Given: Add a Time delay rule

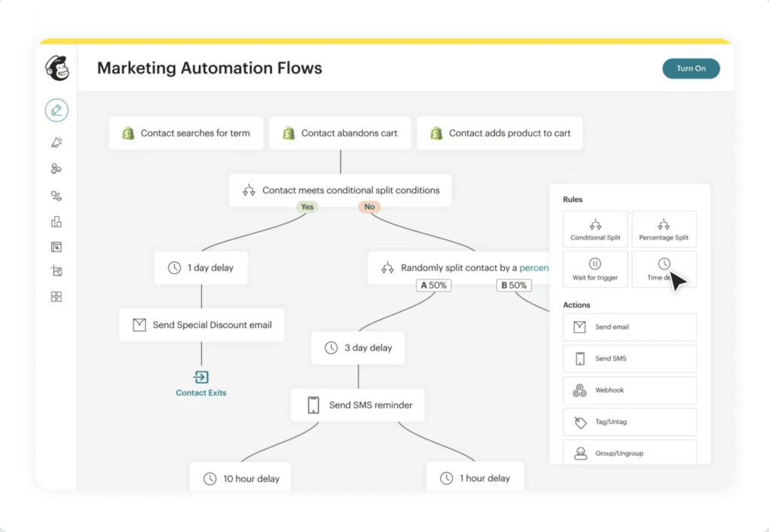Looking at the screenshot, I should [664, 269].
